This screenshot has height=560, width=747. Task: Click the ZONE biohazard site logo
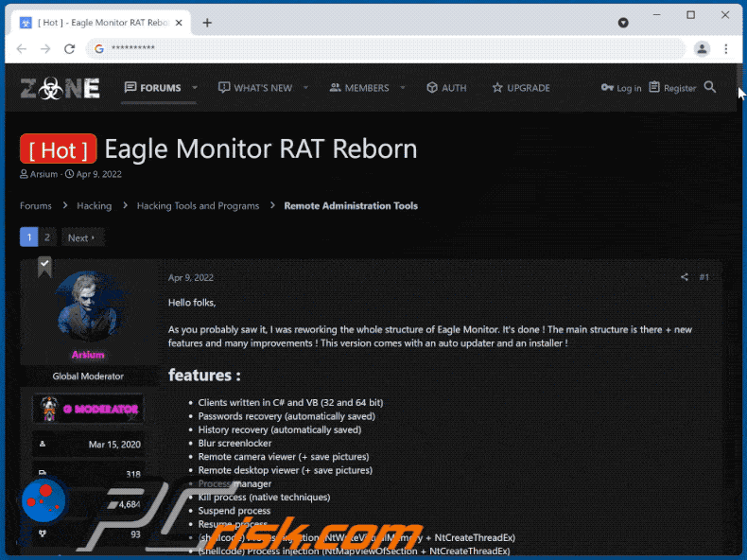coord(60,88)
